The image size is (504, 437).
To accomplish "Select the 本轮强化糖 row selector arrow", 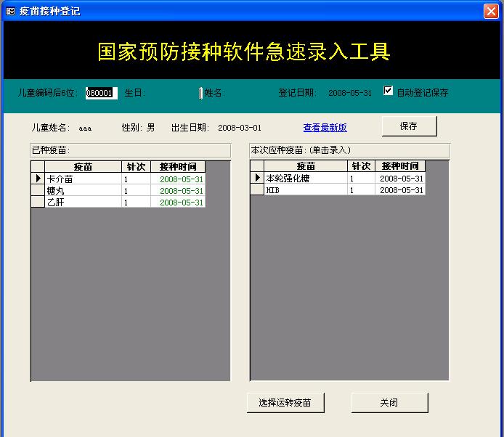I will (257, 178).
